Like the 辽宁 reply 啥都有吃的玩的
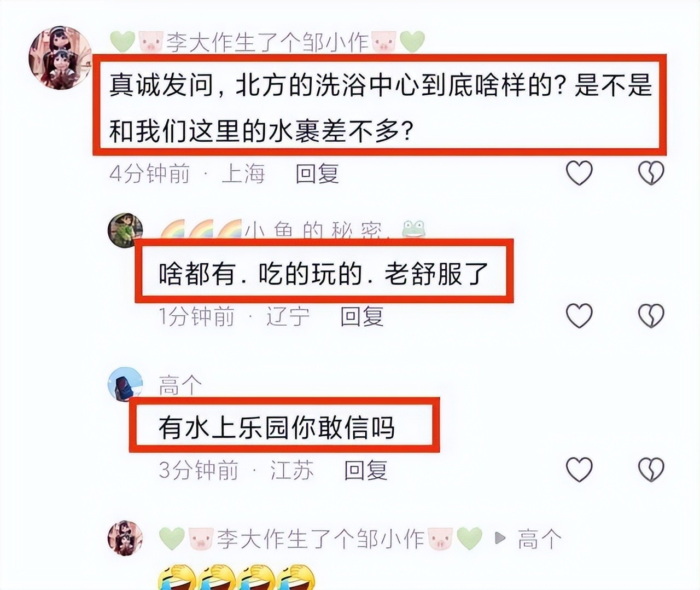The image size is (700, 590). coord(579,316)
